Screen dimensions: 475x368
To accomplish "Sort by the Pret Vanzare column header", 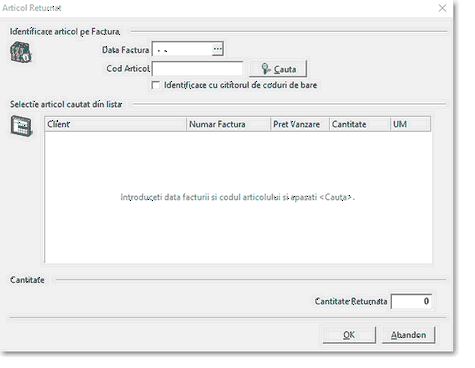I will [x=300, y=124].
